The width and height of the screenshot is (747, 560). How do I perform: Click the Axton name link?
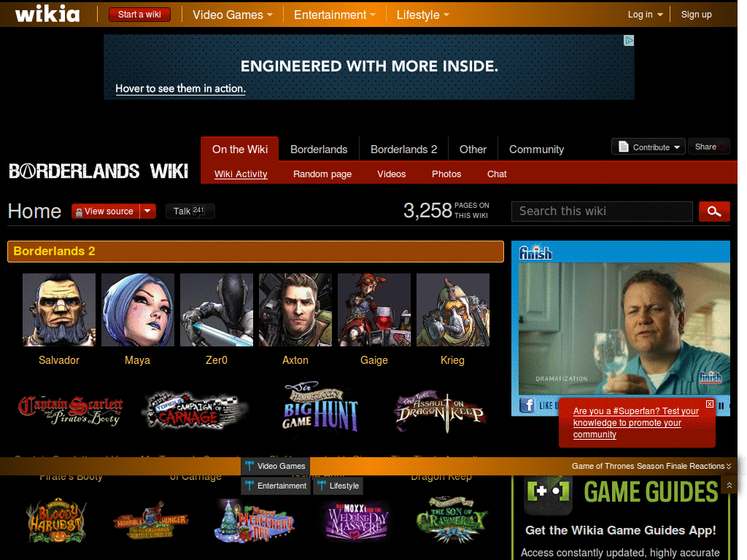[x=295, y=360]
